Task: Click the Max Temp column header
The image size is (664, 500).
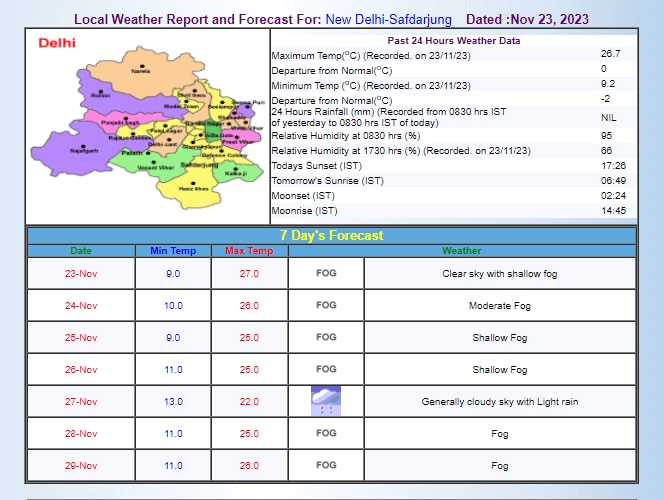Action: pyautogui.click(x=249, y=251)
